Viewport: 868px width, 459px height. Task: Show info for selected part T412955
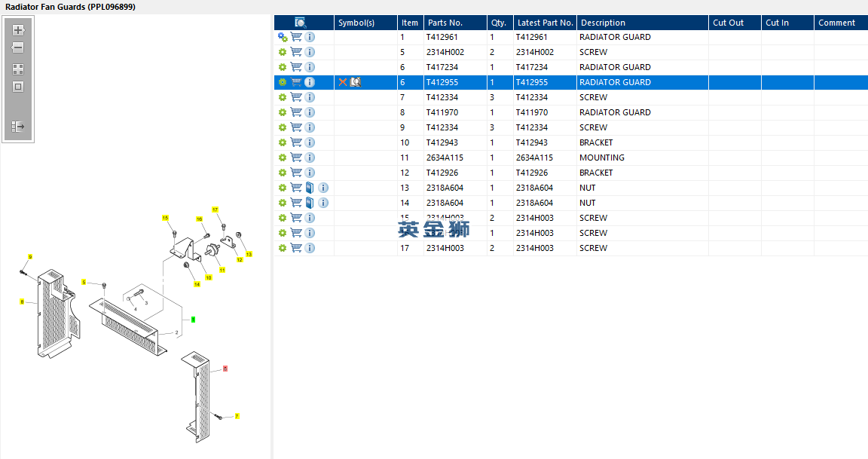[310, 82]
